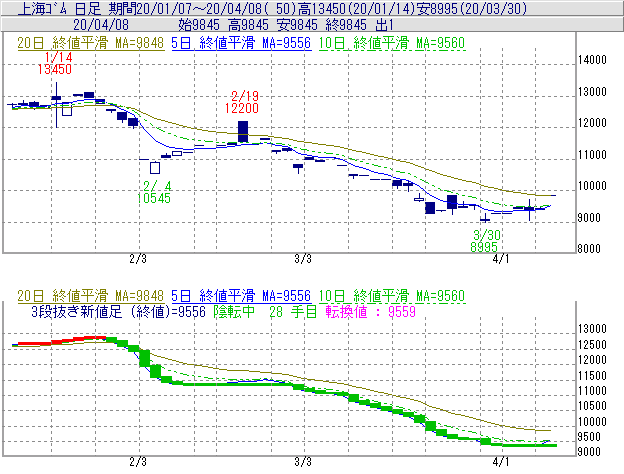Click the 2/3 date label under lower chart
The image size is (624, 474).
pos(138,462)
